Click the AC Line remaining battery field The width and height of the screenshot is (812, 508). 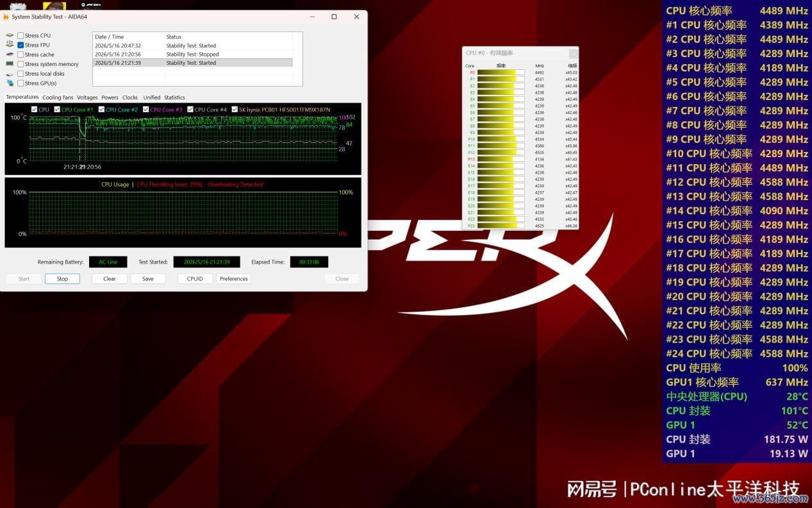tap(108, 262)
